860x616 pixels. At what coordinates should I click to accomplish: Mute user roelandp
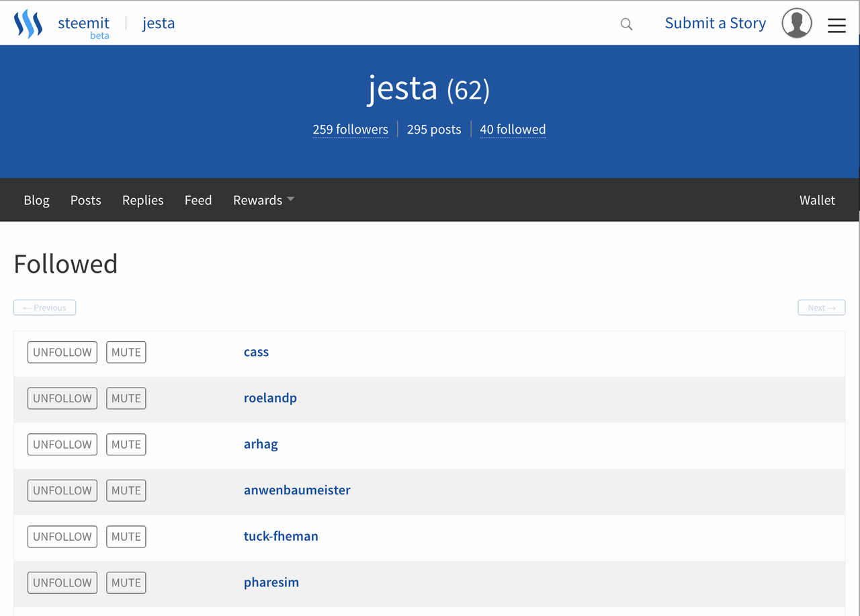tap(126, 398)
